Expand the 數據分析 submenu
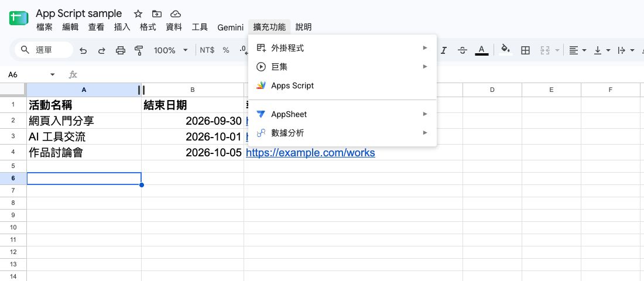The image size is (644, 281). pos(342,133)
